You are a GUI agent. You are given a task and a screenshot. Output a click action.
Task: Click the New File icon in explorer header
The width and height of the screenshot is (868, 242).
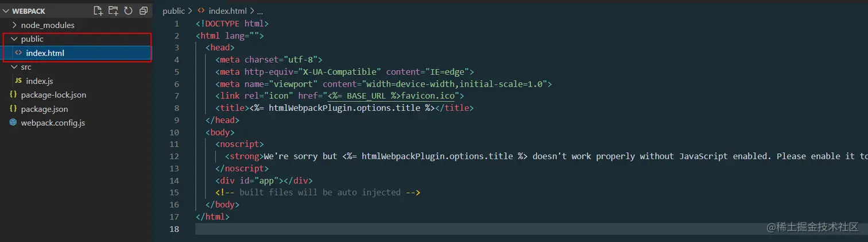click(98, 10)
